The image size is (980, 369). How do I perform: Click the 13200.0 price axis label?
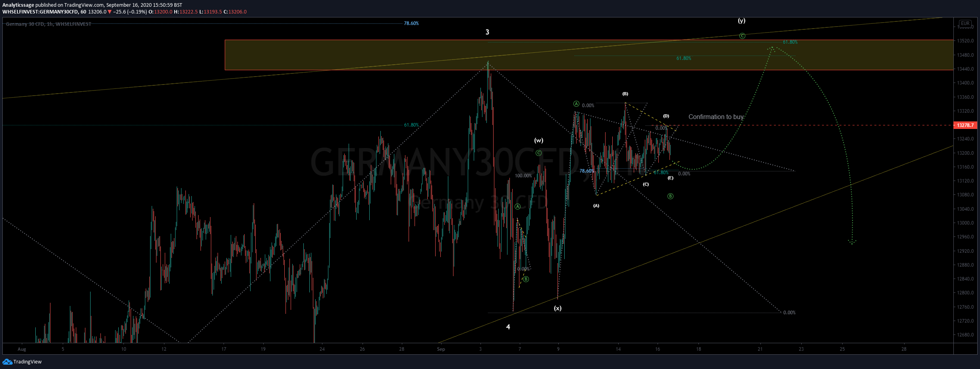coord(965,153)
